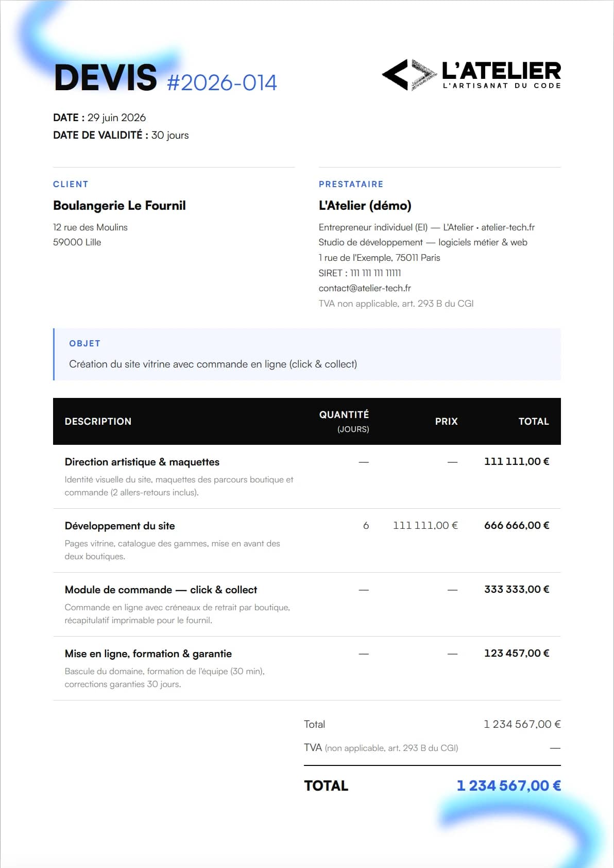614x868 pixels.
Task: Click unit price 111 111,00 € in Développement row
Action: [x=425, y=525]
